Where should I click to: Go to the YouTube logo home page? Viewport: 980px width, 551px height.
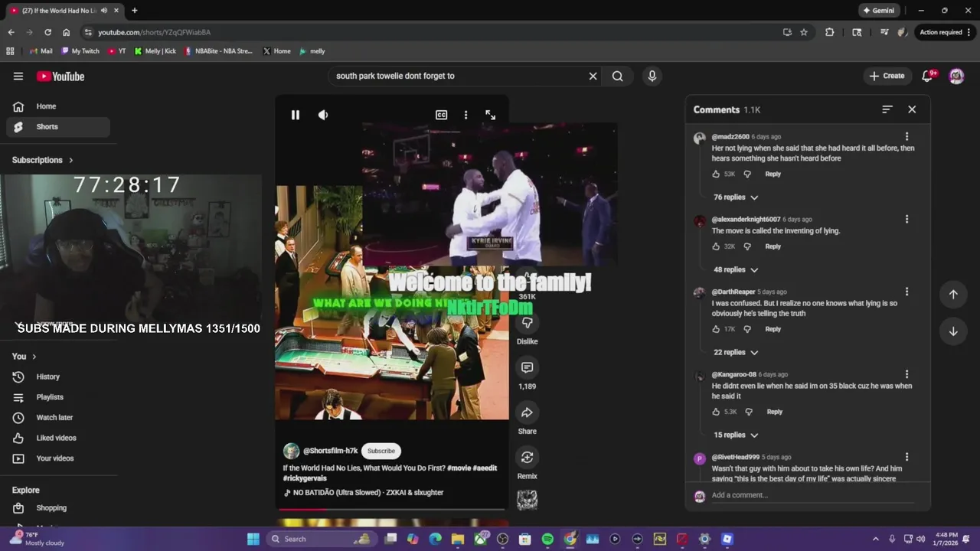pos(60,77)
